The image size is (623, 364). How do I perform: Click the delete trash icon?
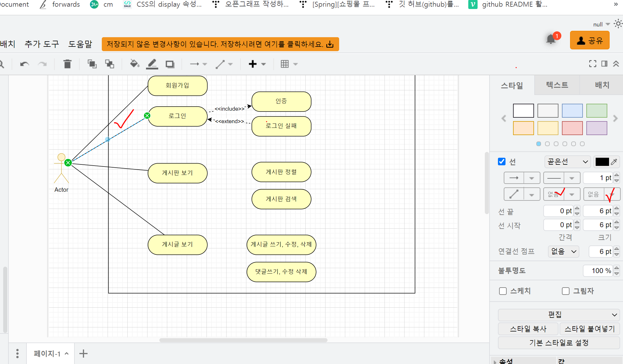point(67,64)
